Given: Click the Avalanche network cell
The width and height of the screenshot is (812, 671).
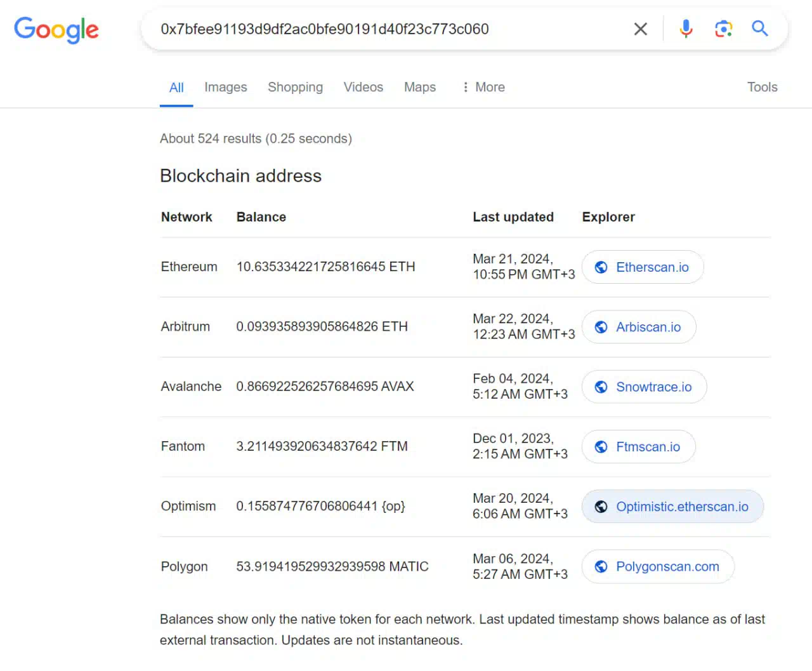Looking at the screenshot, I should pyautogui.click(x=191, y=386).
